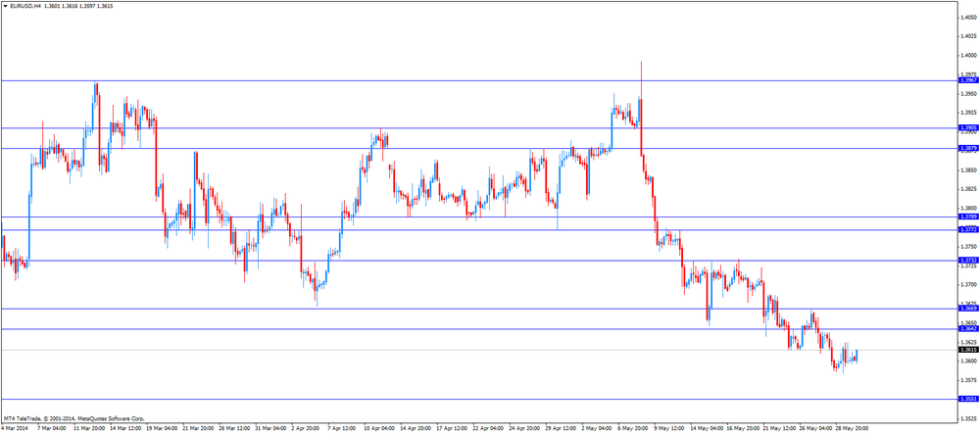The image size is (980, 433).
Task: Select the 1.3789 horizontal line price tag
Action: tap(969, 216)
